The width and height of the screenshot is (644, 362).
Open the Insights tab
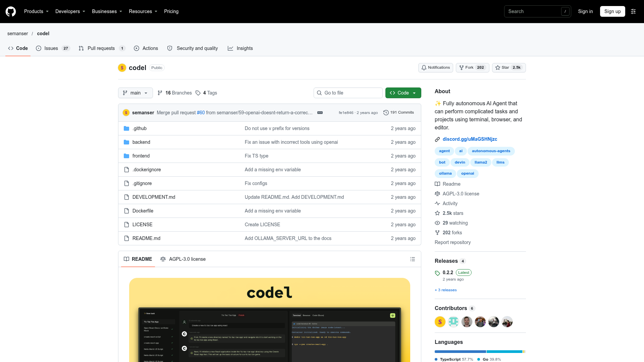(240, 48)
